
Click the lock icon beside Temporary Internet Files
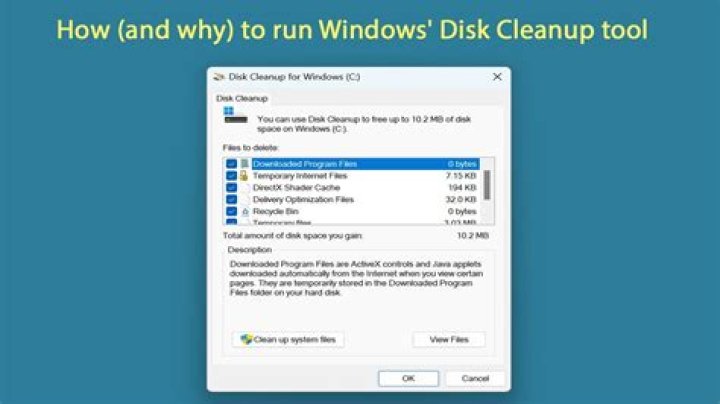click(x=244, y=176)
